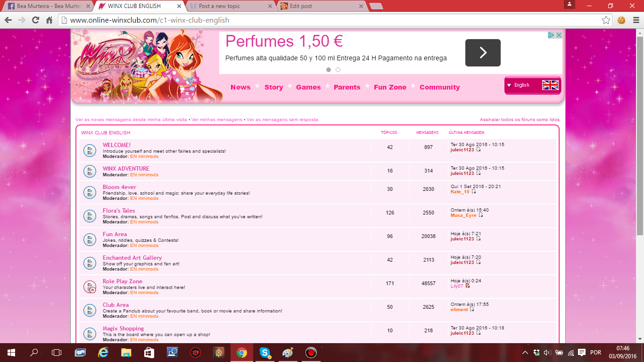Image resolution: width=644 pixels, height=362 pixels.
Task: Click the address bar URL
Action: pos(149,20)
